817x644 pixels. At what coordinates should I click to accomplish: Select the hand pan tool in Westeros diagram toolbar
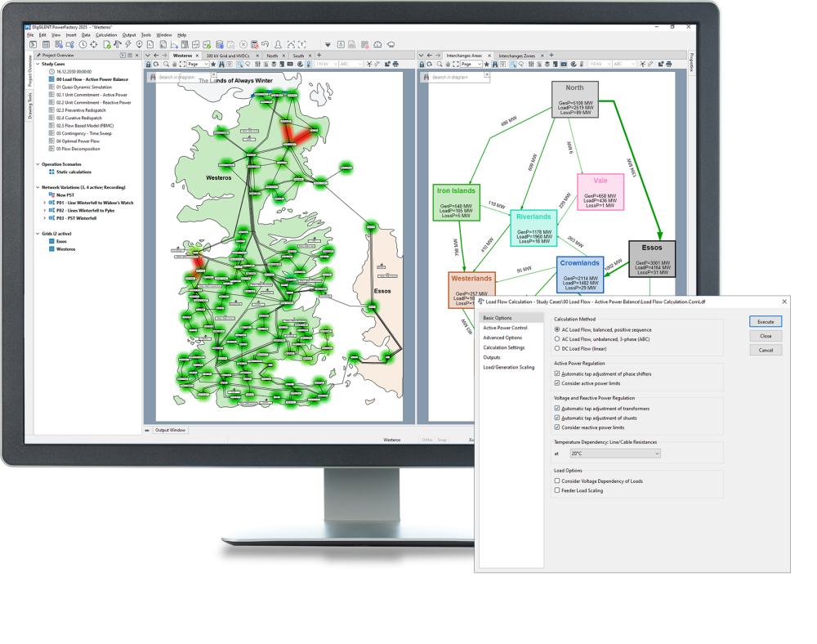coord(175,64)
